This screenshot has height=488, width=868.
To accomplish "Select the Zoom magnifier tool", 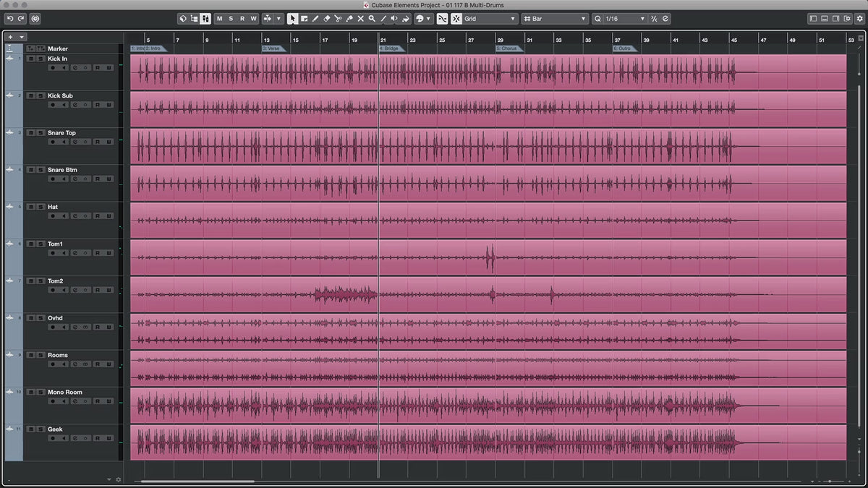I will click(x=372, y=19).
